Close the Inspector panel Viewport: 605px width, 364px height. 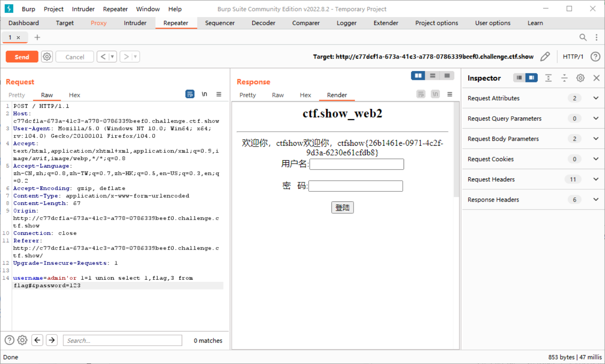coord(596,78)
